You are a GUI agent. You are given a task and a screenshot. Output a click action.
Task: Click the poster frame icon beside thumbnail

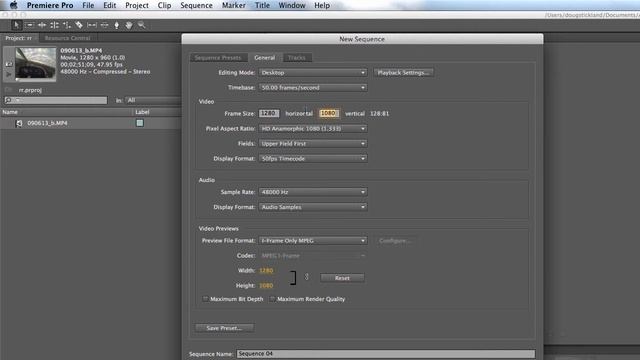click(9, 64)
